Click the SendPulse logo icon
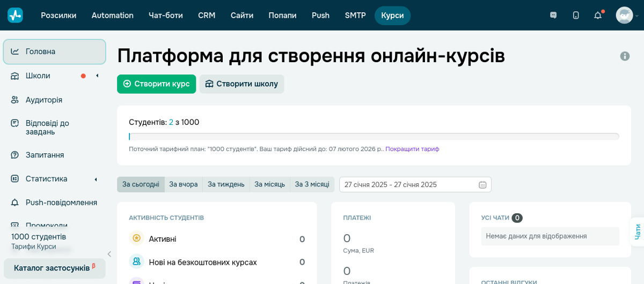 (15, 15)
